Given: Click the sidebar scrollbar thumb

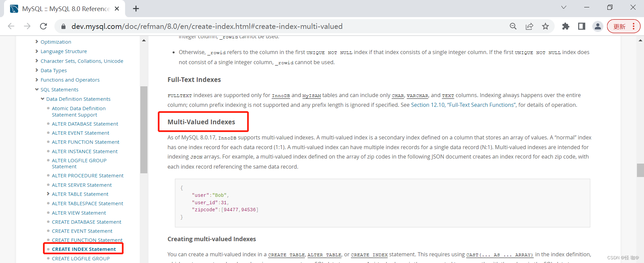Looking at the screenshot, I should coord(144,130).
